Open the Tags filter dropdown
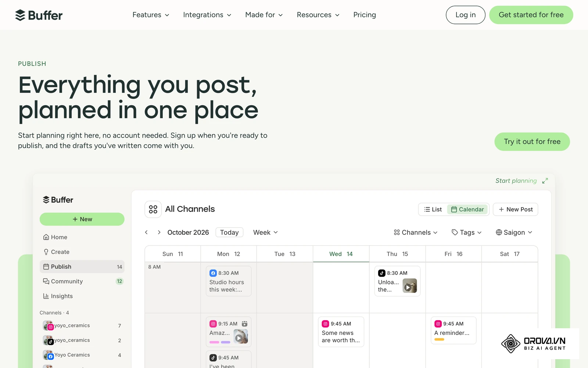The width and height of the screenshot is (588, 368). pyautogui.click(x=467, y=233)
